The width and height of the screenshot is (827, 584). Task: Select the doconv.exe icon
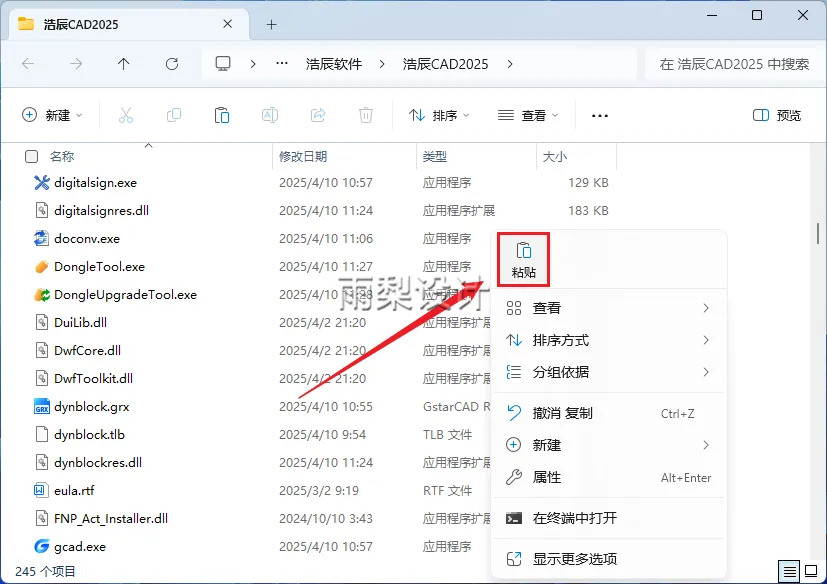click(x=42, y=238)
